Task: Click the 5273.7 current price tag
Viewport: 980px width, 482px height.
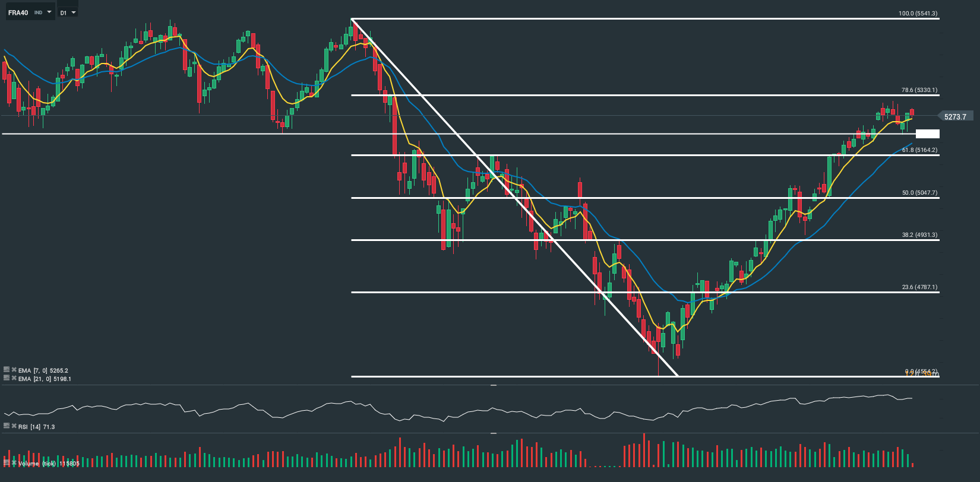Action: 955,117
